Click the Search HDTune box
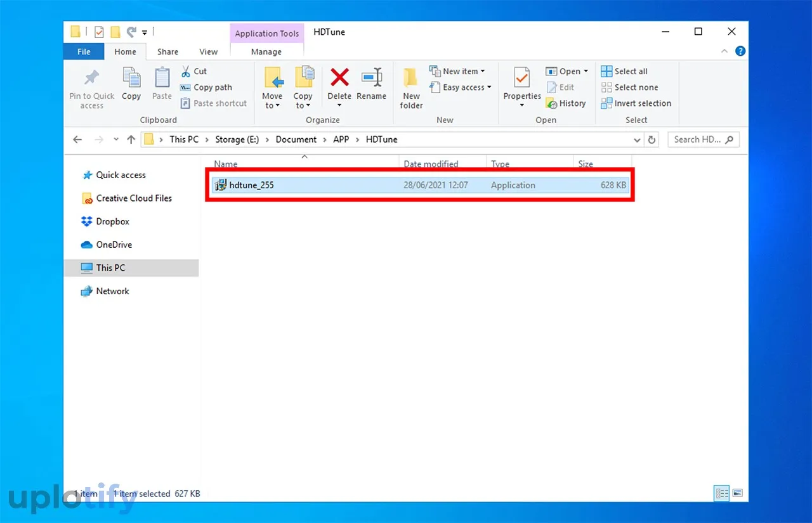Viewport: 812px width, 523px height. pos(704,139)
